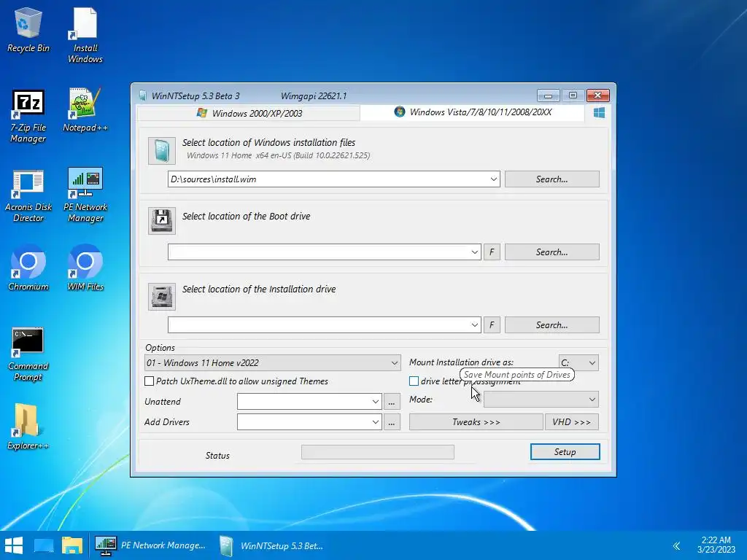Click the F button for Installation drive
Image resolution: width=747 pixels, height=560 pixels.
coord(492,324)
